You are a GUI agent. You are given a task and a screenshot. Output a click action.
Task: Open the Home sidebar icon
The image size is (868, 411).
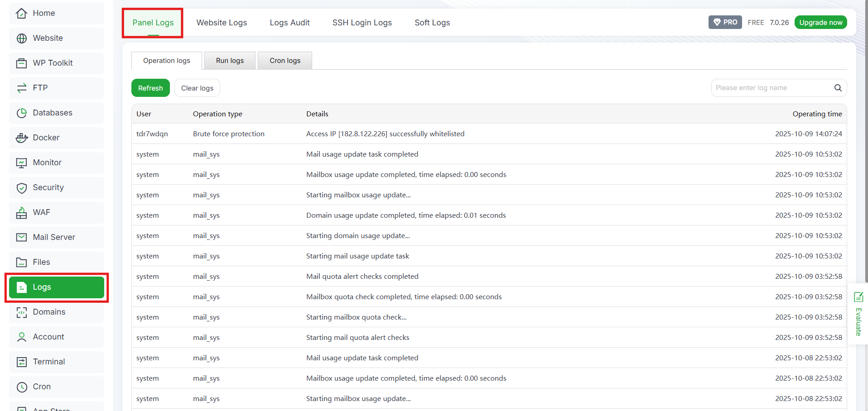(x=21, y=14)
